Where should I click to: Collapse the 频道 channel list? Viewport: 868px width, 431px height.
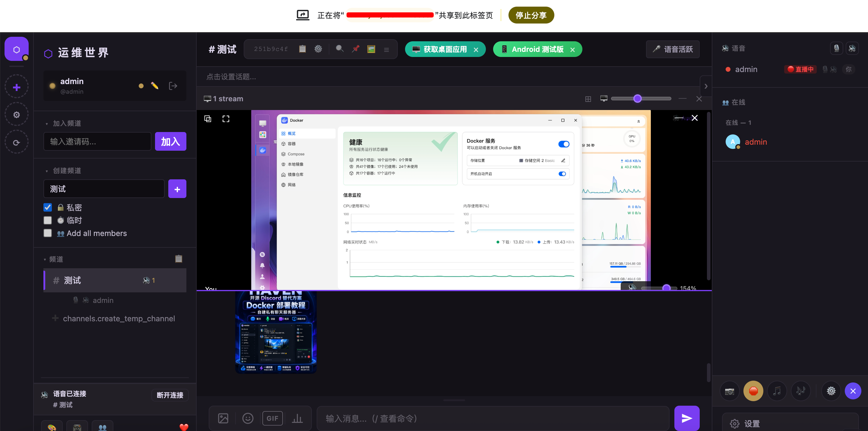[x=53, y=259]
